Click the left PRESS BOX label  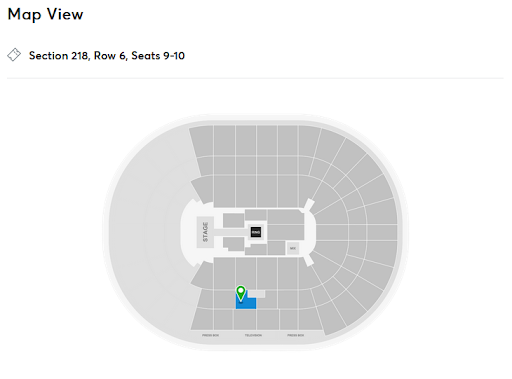(x=210, y=335)
